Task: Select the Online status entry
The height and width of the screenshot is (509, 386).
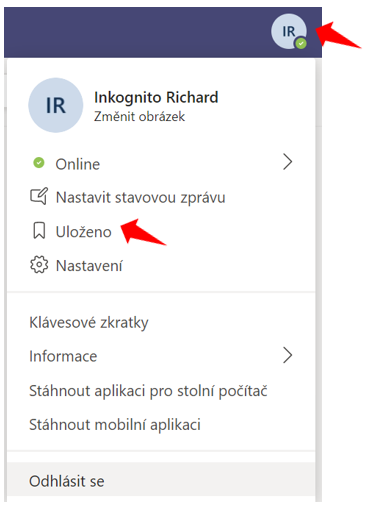Action: (161, 164)
